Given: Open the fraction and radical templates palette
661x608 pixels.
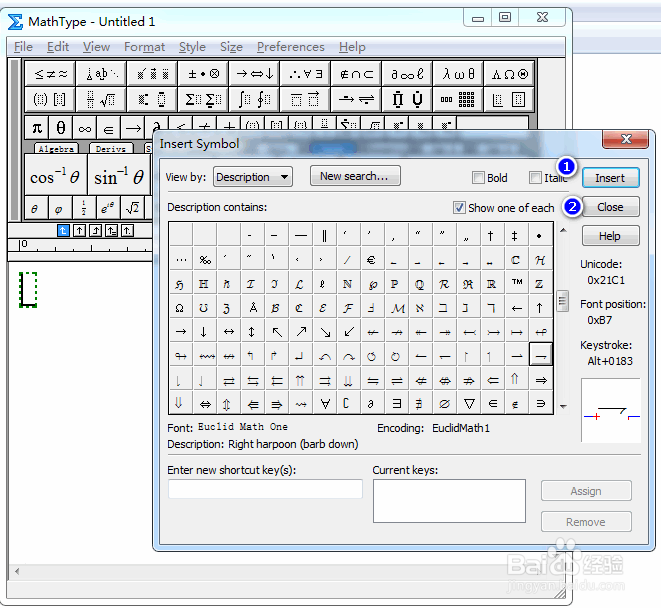Looking at the screenshot, I should pyautogui.click(x=101, y=100).
